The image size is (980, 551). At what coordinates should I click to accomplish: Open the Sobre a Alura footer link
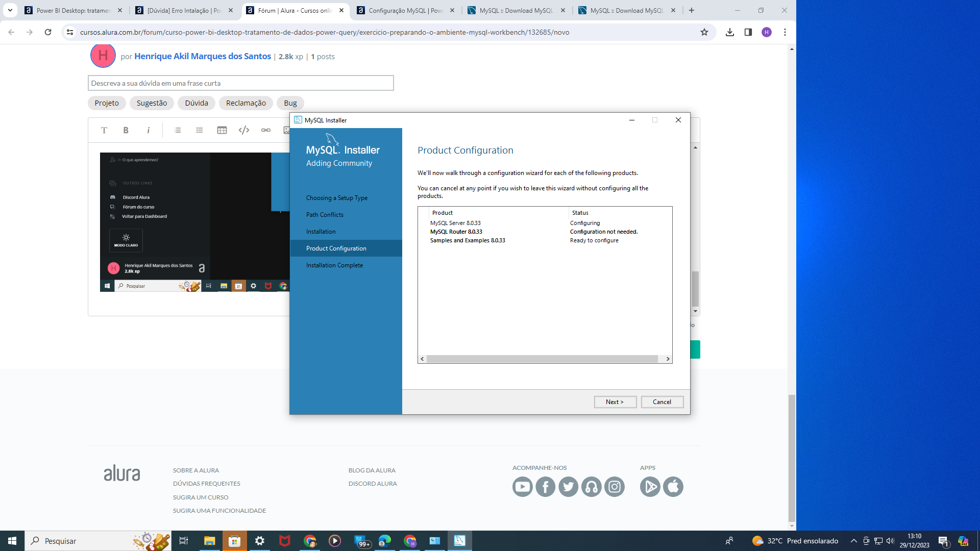[196, 470]
